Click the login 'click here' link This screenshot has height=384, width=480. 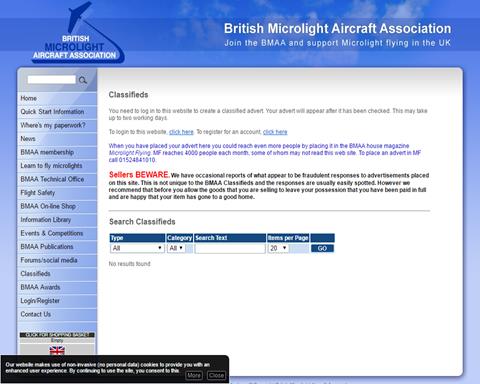coord(181,132)
